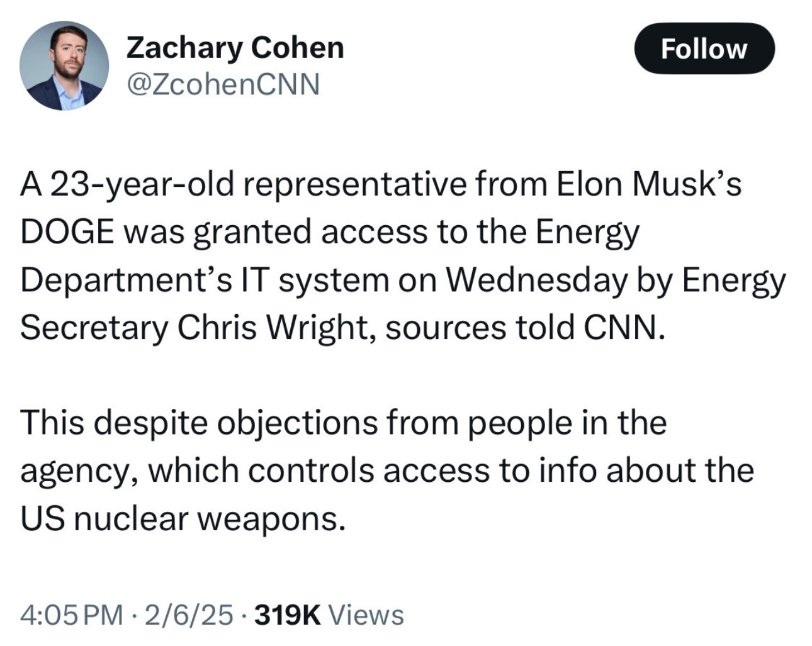This screenshot has height=646, width=812.
Task: Click the word Views in footer
Action: [366, 615]
